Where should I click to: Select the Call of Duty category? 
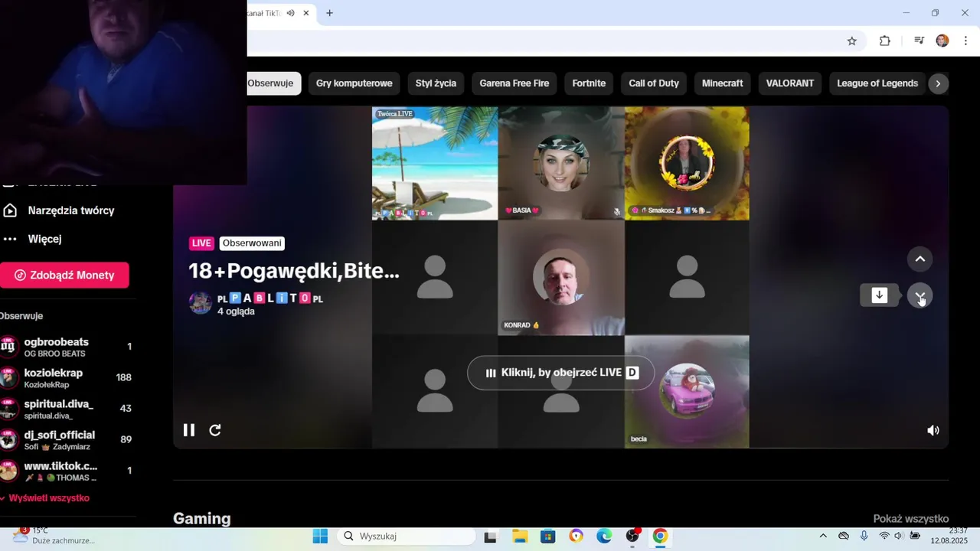coord(654,83)
